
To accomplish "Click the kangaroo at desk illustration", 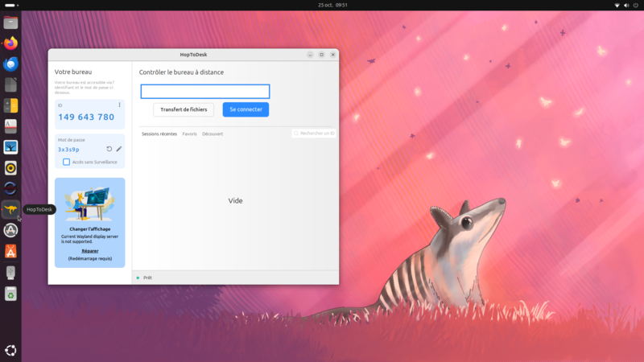I will [89, 204].
